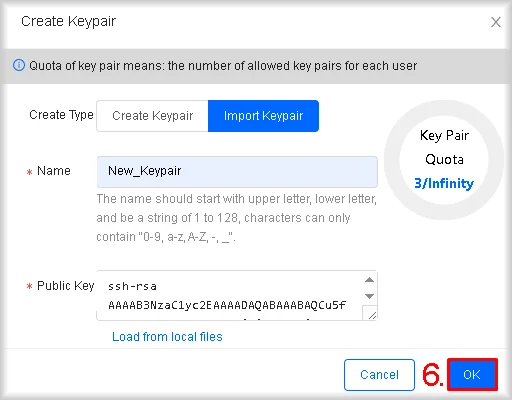This screenshot has width=512, height=400.
Task: Click the Key Pair Quota ring gauge
Action: point(444,160)
